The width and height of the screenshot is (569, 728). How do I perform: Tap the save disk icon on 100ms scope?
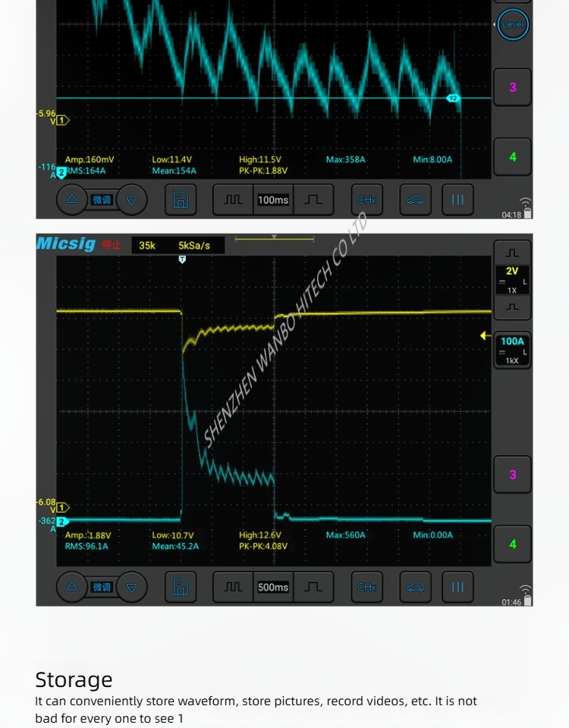pos(181,200)
